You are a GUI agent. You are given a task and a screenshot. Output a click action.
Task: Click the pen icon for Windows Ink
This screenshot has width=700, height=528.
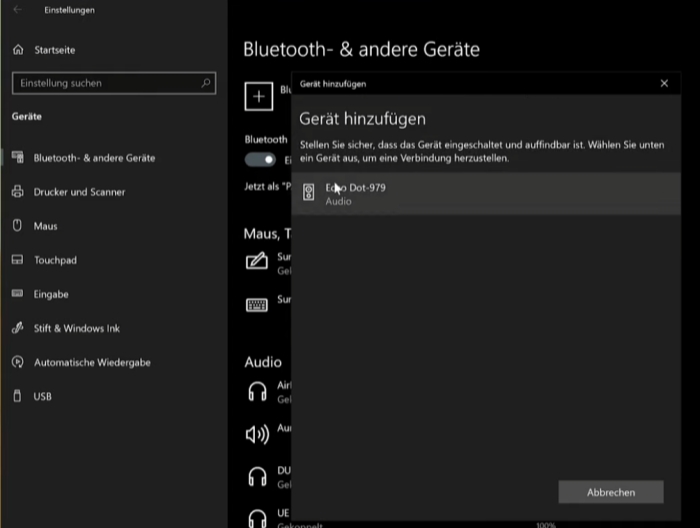point(17,328)
